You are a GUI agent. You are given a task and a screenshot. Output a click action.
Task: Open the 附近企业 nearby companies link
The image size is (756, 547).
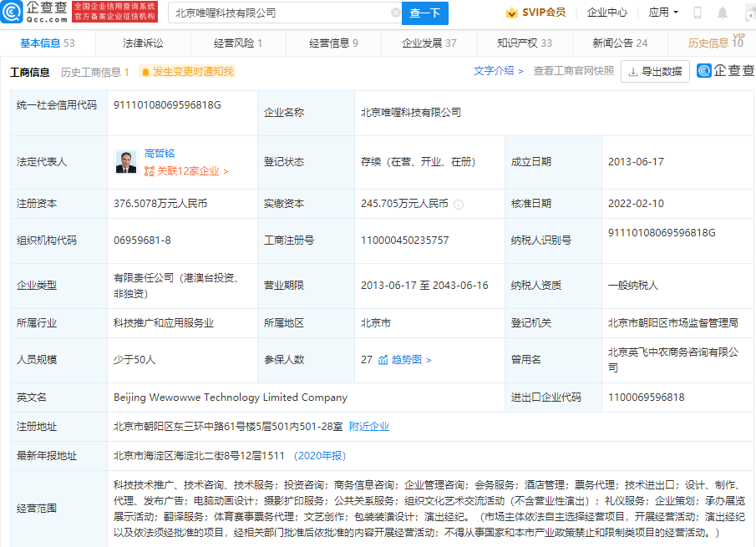pos(368,427)
